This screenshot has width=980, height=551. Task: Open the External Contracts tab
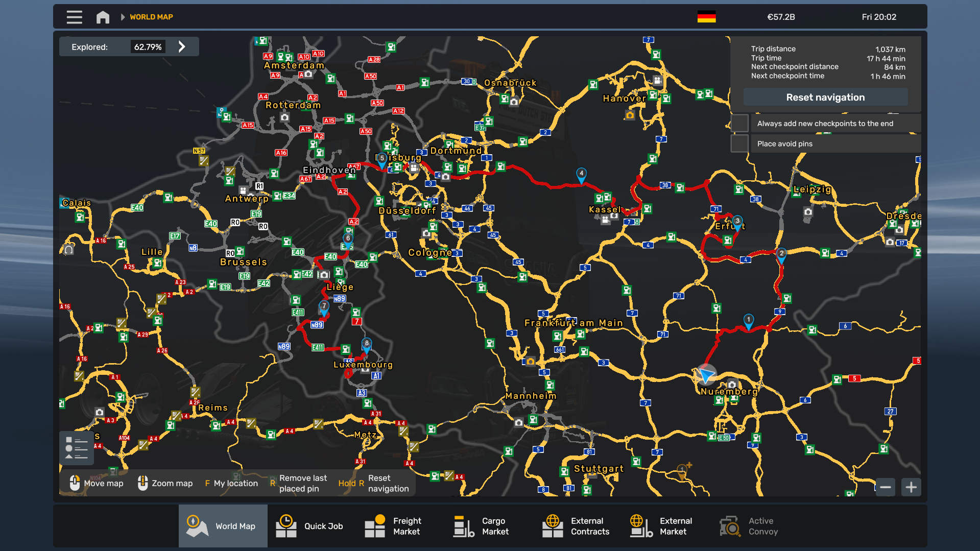coord(579,526)
